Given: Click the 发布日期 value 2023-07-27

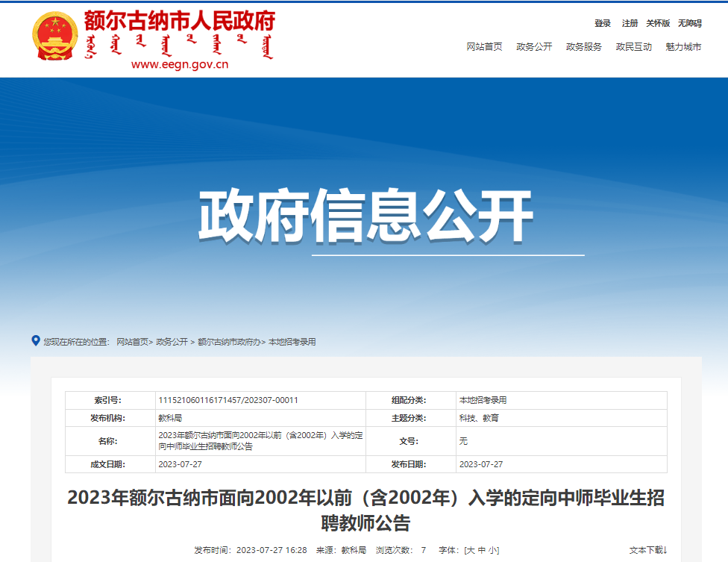Looking at the screenshot, I should pos(481,464).
